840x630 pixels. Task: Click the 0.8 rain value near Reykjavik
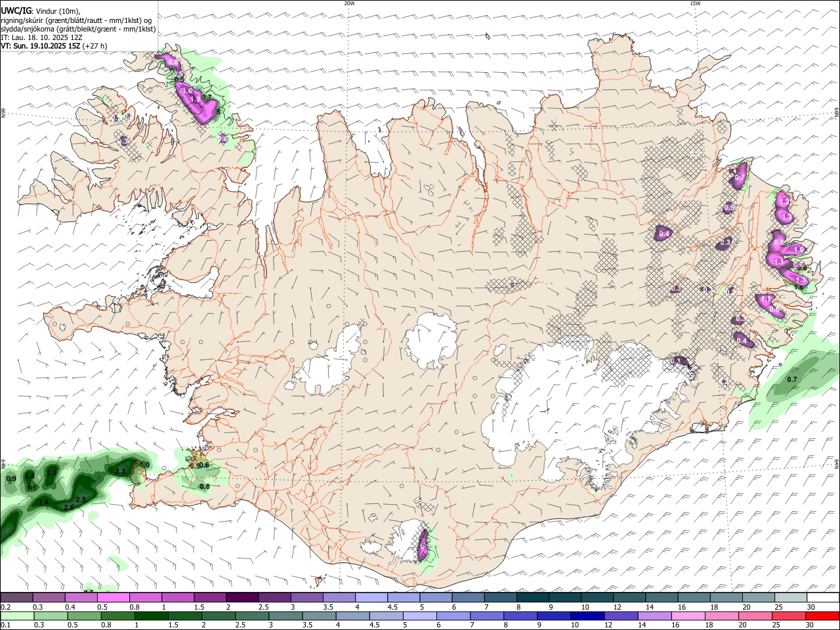(x=205, y=486)
